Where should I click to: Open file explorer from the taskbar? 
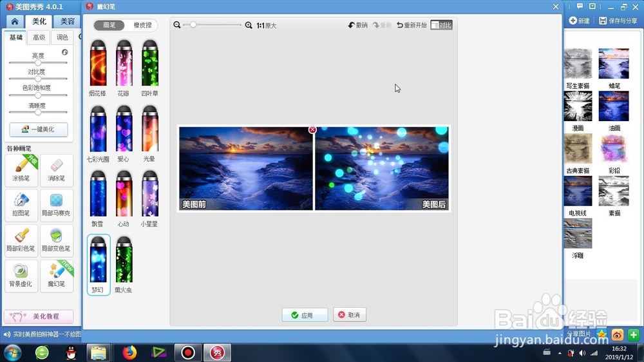coord(99,352)
